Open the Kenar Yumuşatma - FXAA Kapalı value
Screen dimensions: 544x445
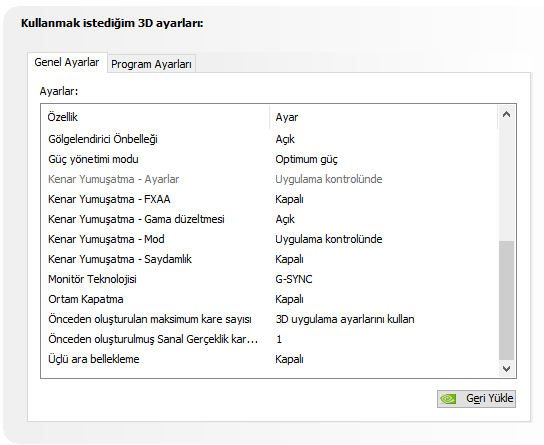(289, 199)
